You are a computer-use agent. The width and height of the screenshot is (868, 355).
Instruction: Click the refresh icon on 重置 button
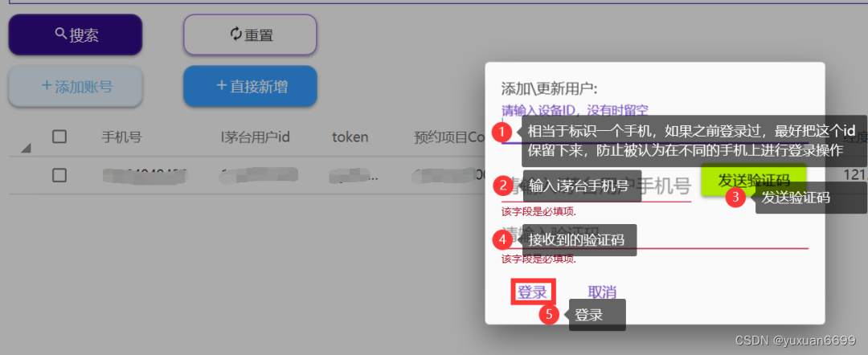point(235,34)
